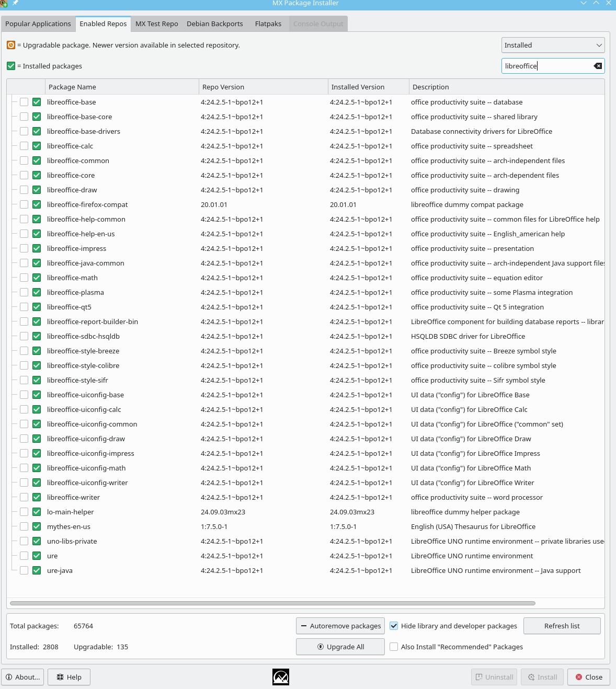
Task: Mark the libreoffice-help-en-us checkbox
Action: [x=24, y=234]
